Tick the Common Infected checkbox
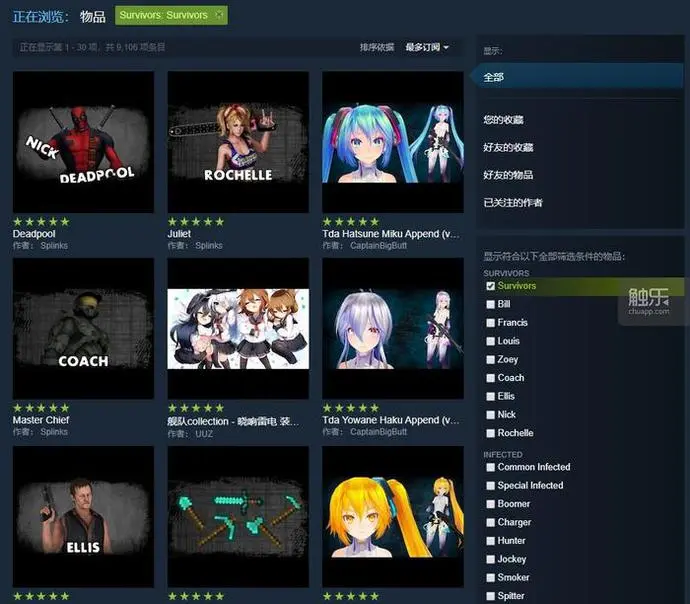690x604 pixels. 490,468
